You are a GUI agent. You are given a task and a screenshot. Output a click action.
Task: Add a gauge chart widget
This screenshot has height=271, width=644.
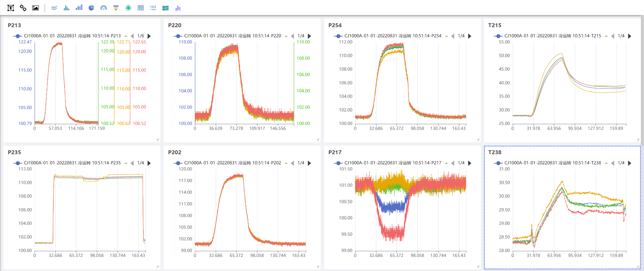(103, 8)
